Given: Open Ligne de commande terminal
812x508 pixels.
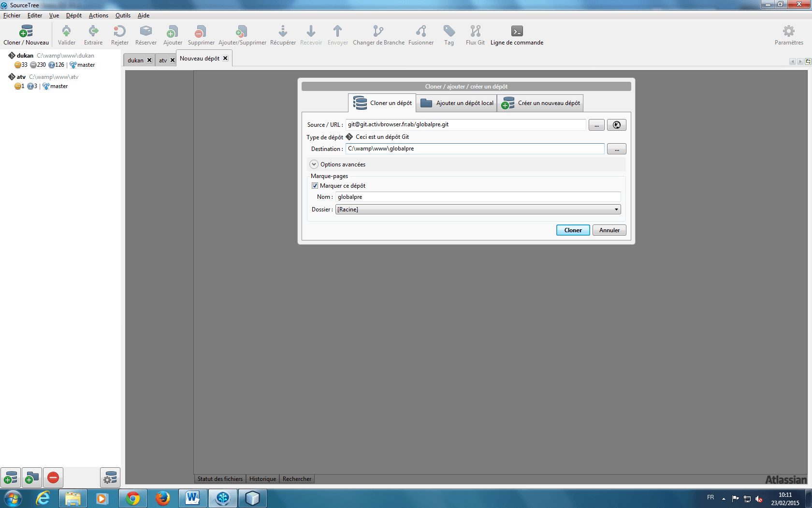Looking at the screenshot, I should (517, 32).
